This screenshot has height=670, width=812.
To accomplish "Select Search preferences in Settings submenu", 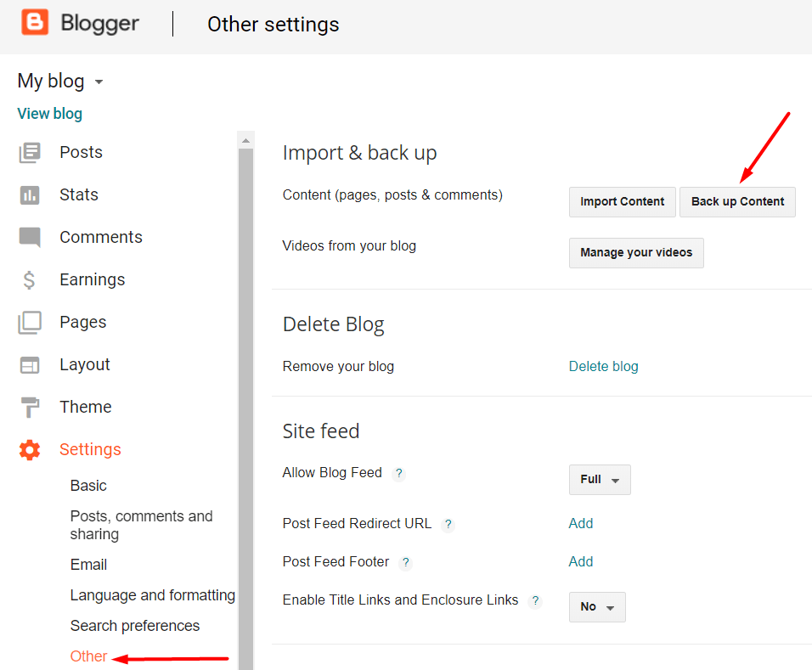I will coord(135,626).
